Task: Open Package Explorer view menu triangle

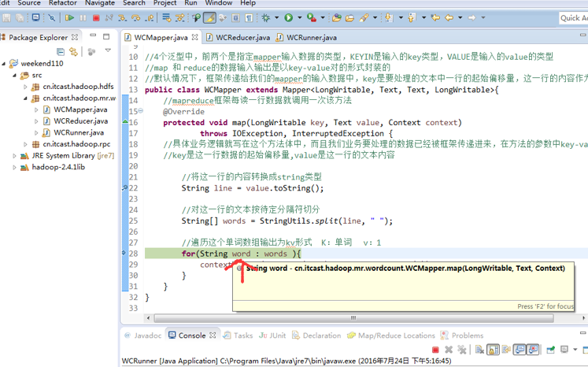Action: [108, 50]
